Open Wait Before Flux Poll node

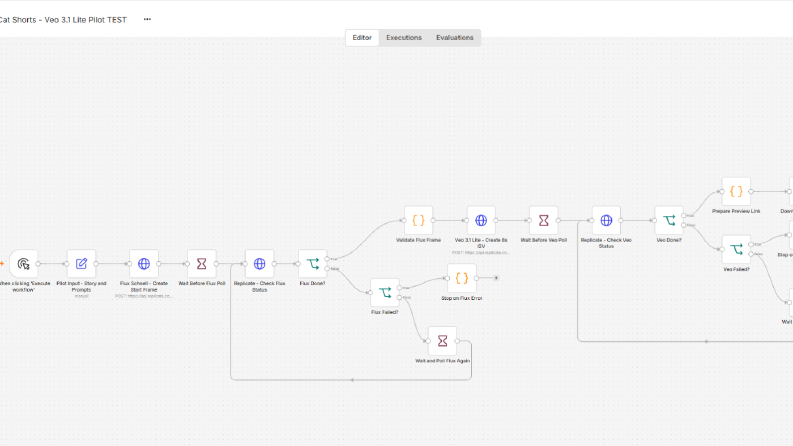pos(202,263)
